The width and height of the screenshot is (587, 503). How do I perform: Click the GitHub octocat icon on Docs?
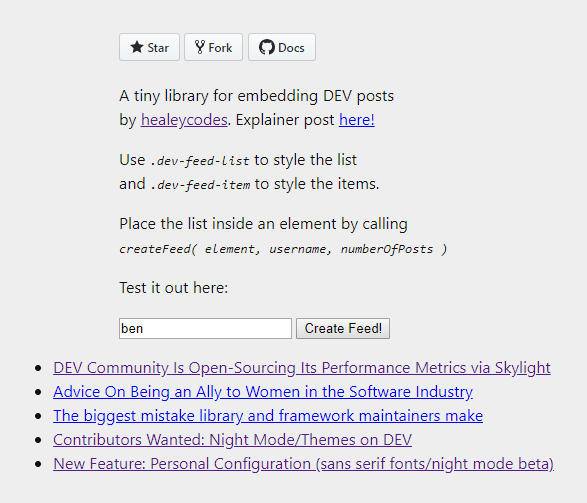[267, 47]
